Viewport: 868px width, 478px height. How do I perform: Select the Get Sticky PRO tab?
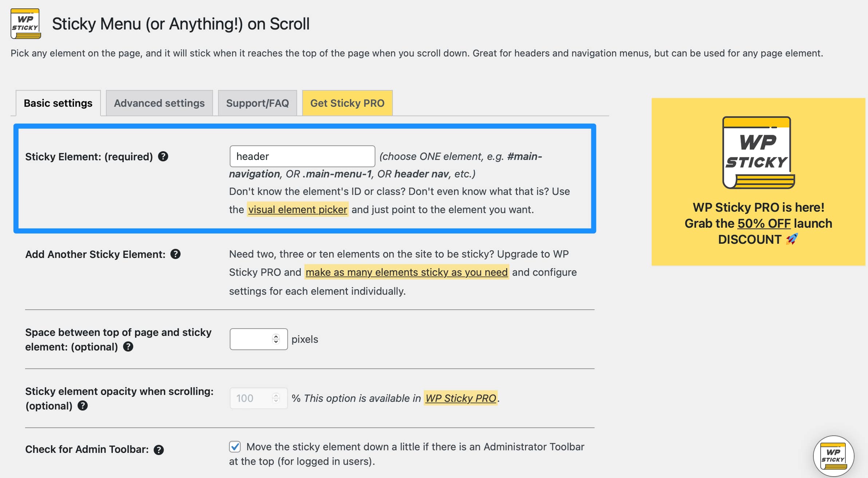[x=347, y=103]
